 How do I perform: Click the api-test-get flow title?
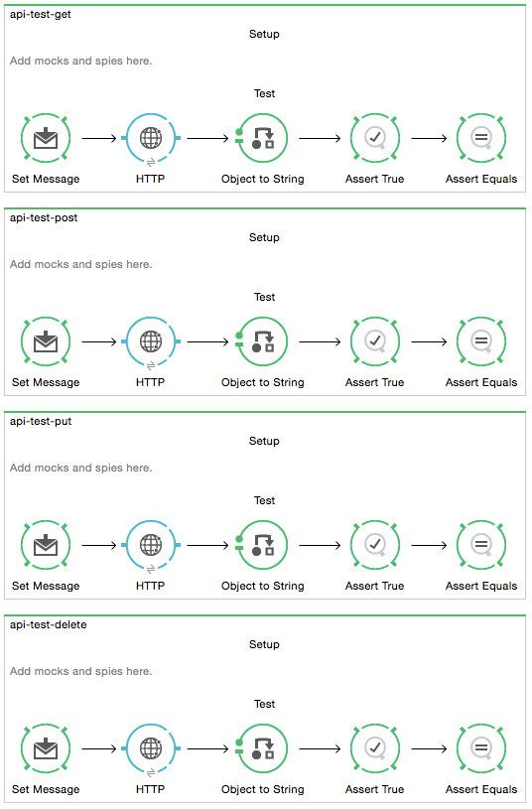[x=41, y=15]
